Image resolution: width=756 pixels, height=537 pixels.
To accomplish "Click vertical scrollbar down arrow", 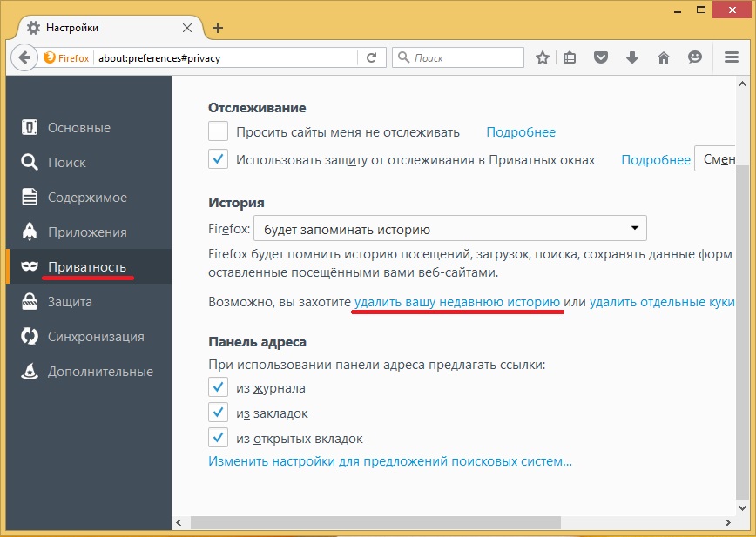I will click(x=742, y=507).
